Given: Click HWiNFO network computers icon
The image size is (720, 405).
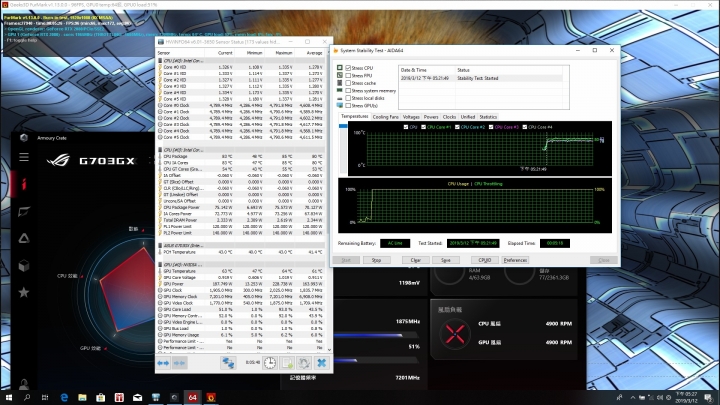Looking at the screenshot, I should [x=228, y=363].
